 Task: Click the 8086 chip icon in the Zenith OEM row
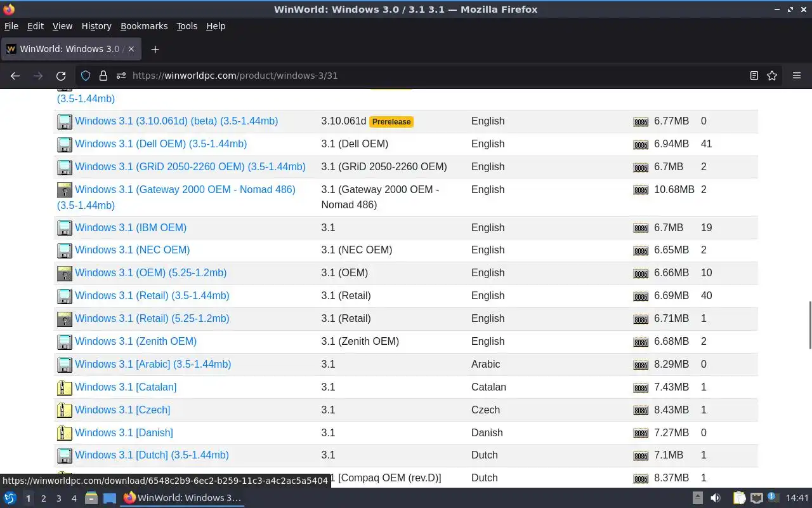[641, 342]
